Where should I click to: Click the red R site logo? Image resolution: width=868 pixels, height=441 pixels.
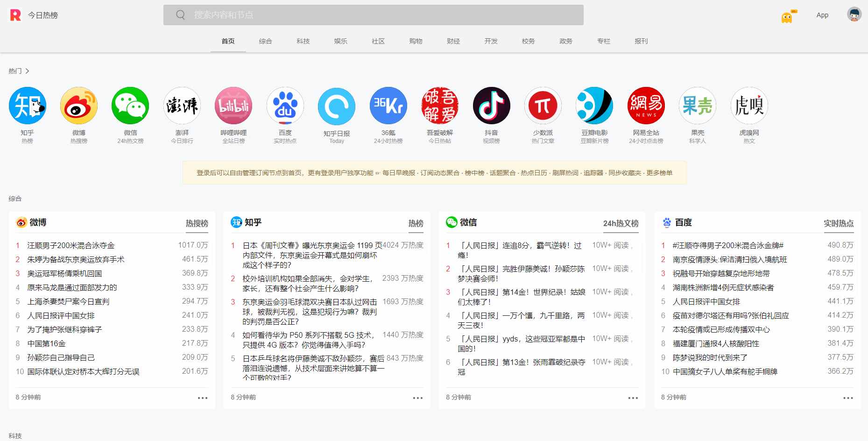[x=15, y=15]
